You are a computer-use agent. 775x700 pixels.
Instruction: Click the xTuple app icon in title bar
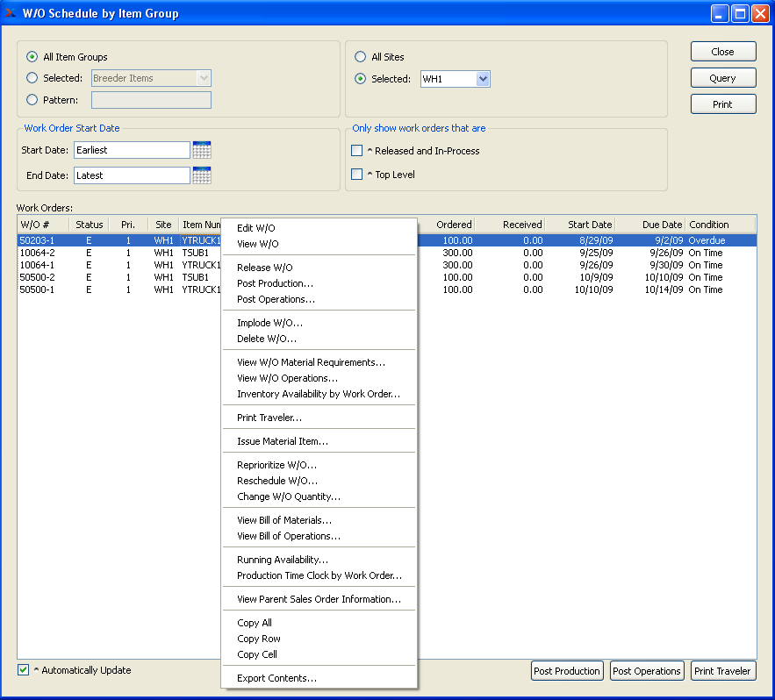[x=11, y=13]
